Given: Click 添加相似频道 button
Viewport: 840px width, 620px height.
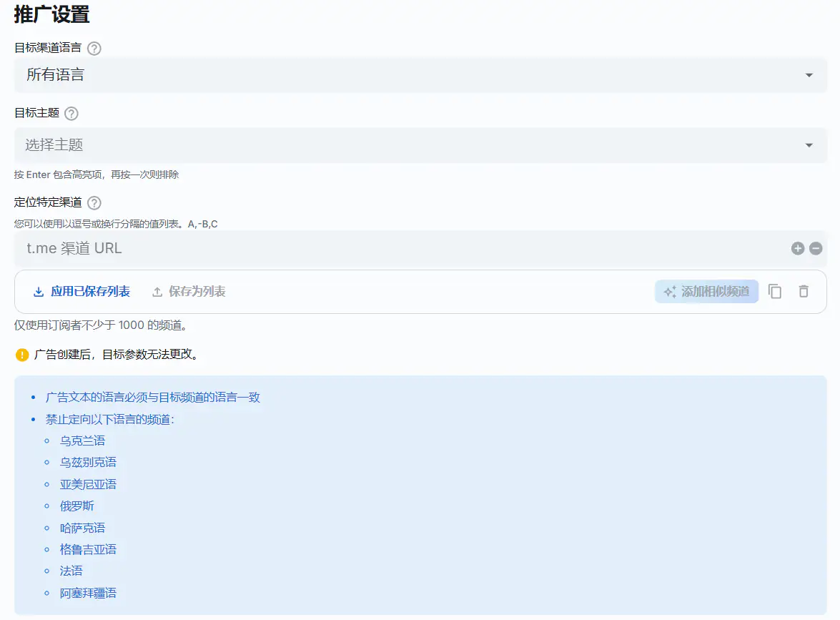Looking at the screenshot, I should [706, 292].
